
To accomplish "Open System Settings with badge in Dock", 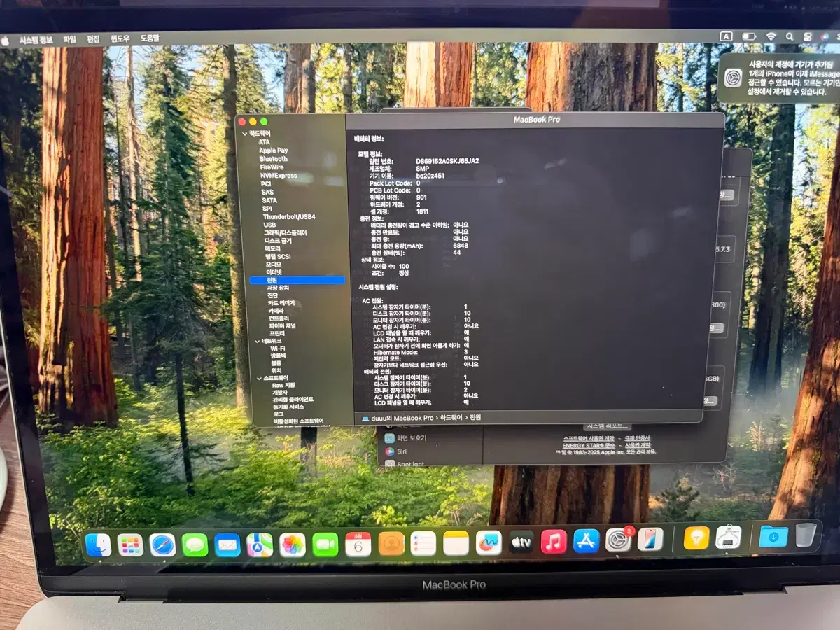I will click(x=618, y=540).
